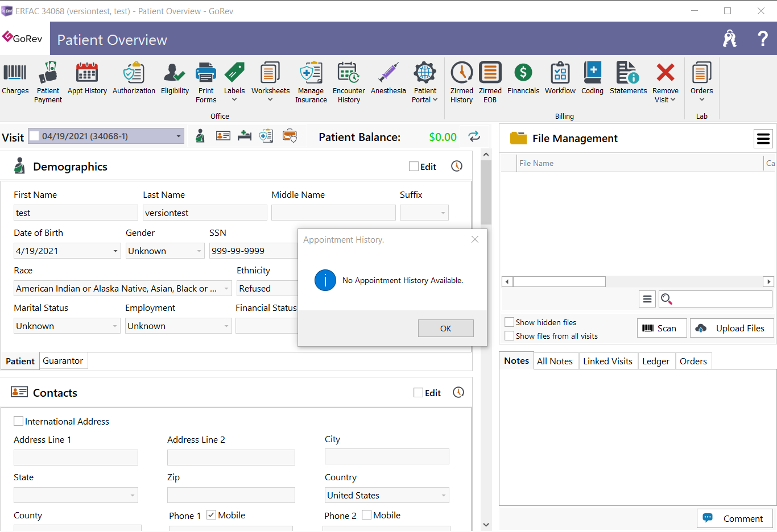This screenshot has width=777, height=532.
Task: Toggle Show files from all visits
Action: click(x=510, y=336)
